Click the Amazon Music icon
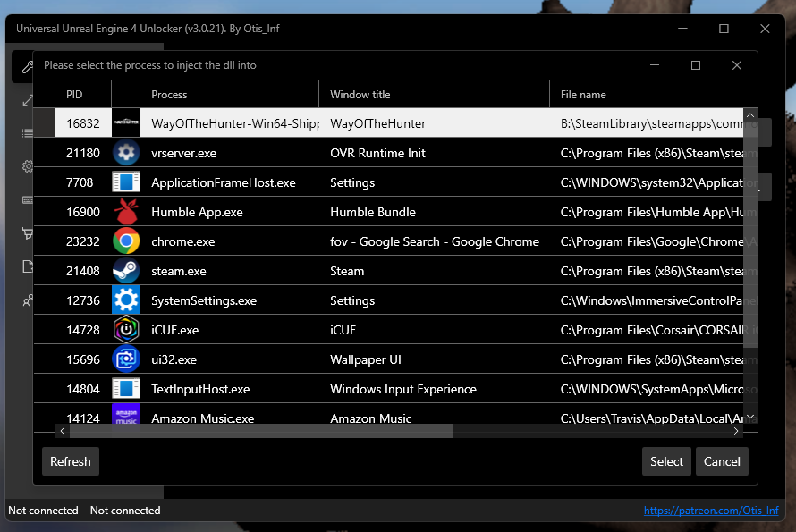 point(126,416)
